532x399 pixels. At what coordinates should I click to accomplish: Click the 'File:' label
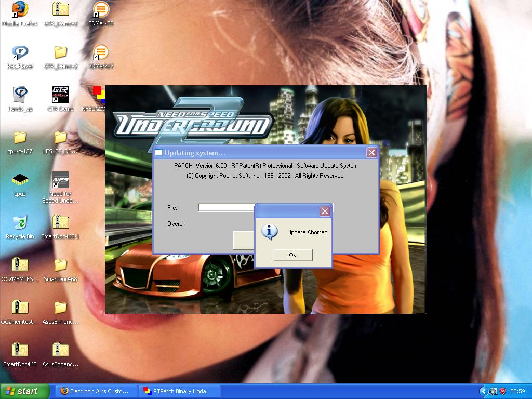tap(172, 208)
